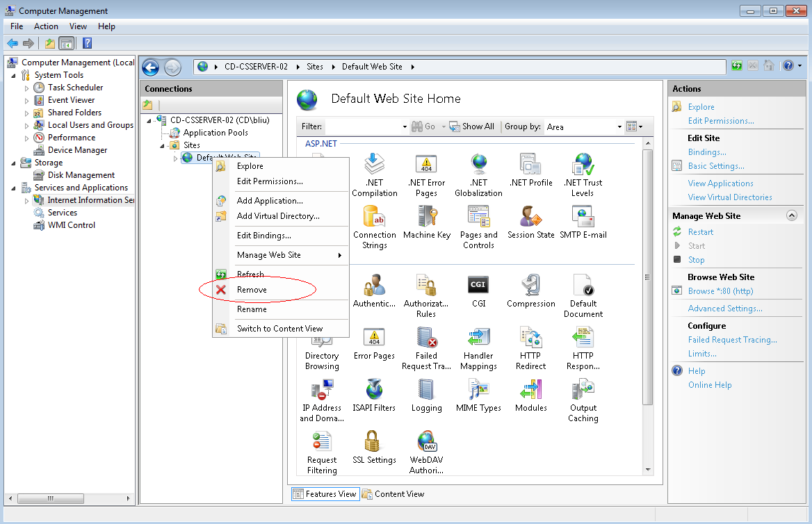
Task: Open the Request Filtering feature
Action: coord(322,453)
